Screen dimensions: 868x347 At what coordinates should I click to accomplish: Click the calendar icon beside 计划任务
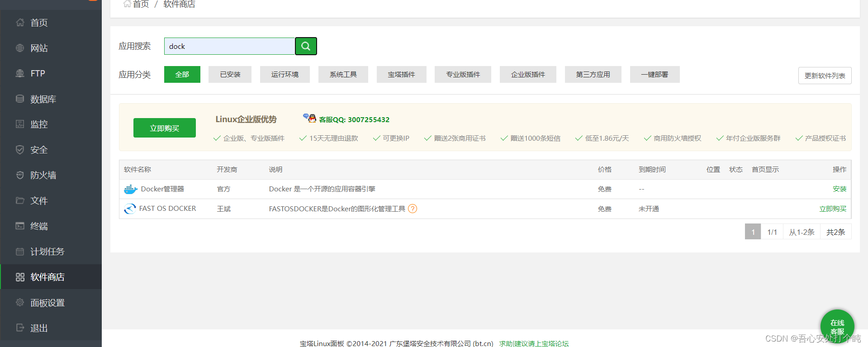click(20, 252)
